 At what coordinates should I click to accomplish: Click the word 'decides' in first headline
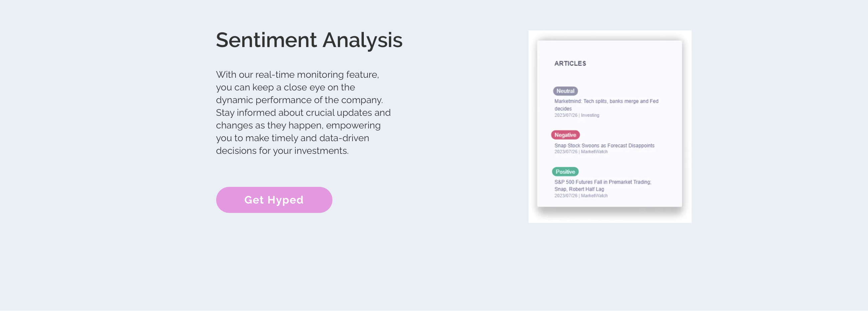563,109
